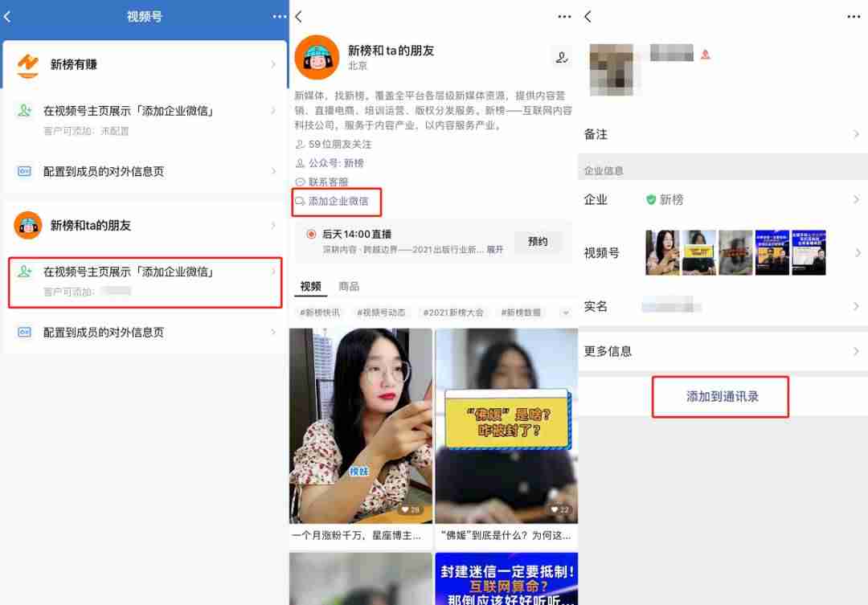This screenshot has height=605, width=868.
Task: Select the #视频号动态 tag
Action: 381,313
